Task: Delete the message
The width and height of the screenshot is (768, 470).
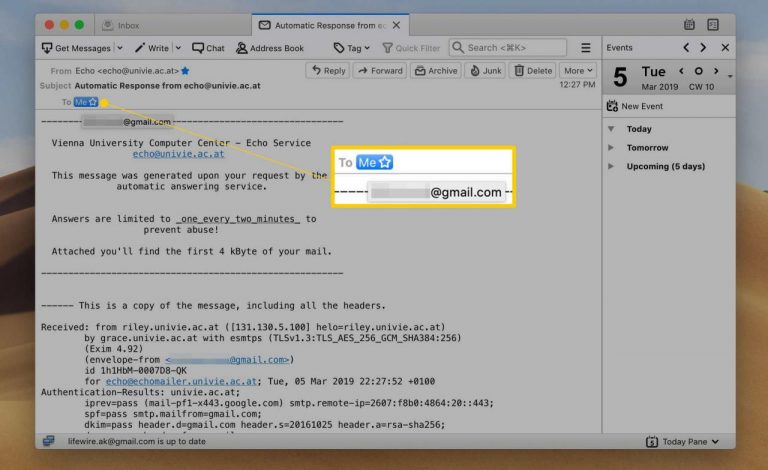Action: 533,70
